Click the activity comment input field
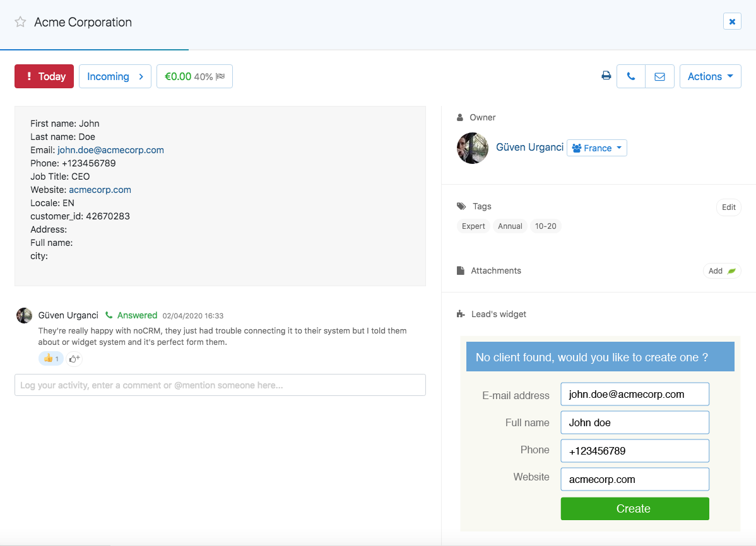 pos(220,385)
